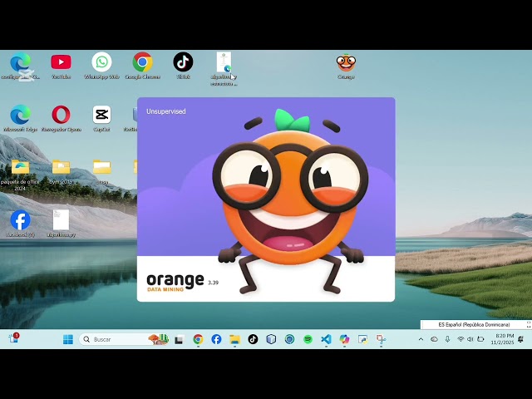Open Chrome from the taskbar
Image resolution: width=532 pixels, height=399 pixels.
coord(198,339)
